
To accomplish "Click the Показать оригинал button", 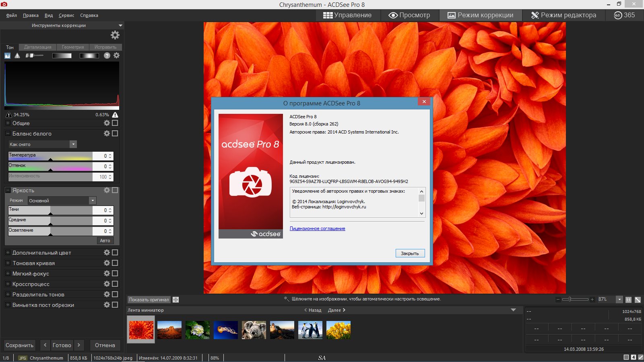I will [x=149, y=300].
